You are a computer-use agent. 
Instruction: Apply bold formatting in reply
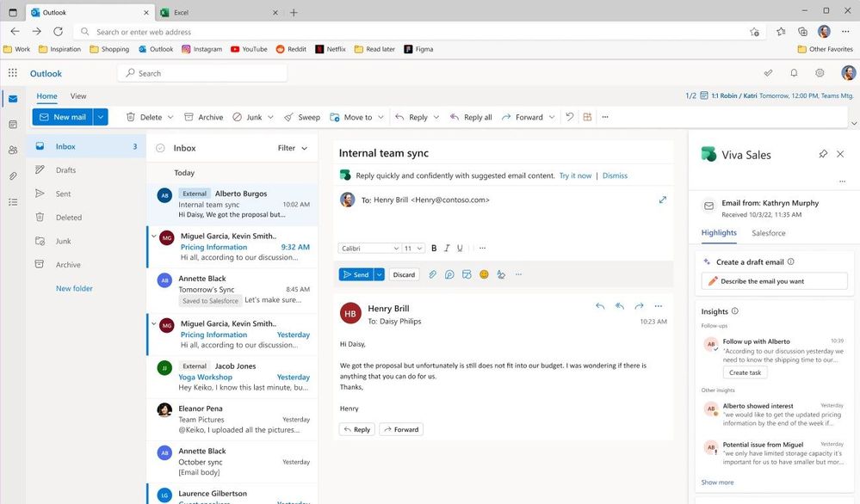[434, 249]
